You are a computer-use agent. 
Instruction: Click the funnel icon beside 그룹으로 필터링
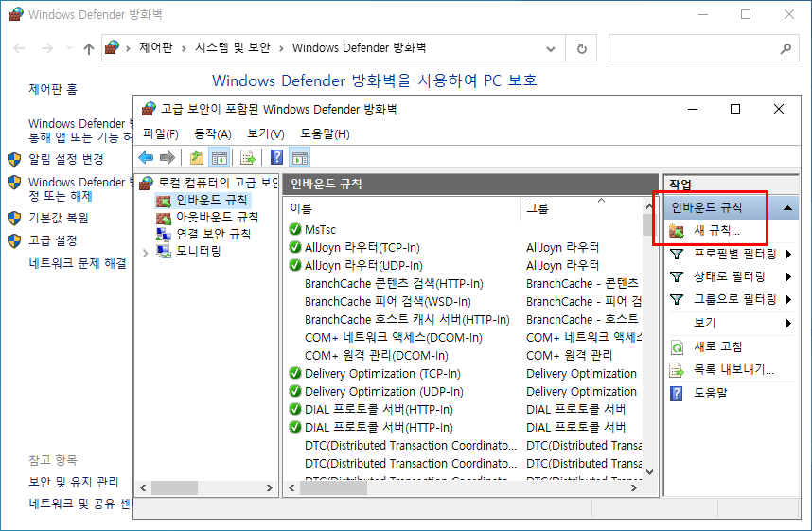(x=677, y=299)
